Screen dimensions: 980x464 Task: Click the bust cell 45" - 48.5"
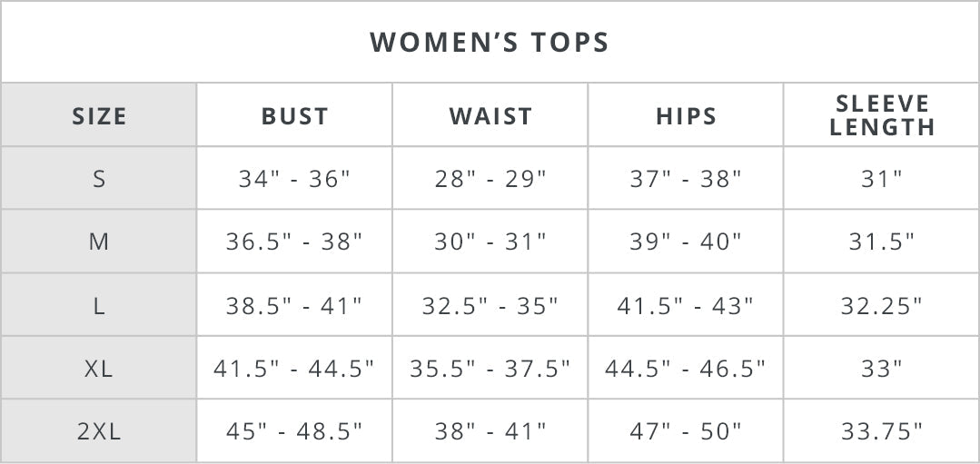click(294, 431)
